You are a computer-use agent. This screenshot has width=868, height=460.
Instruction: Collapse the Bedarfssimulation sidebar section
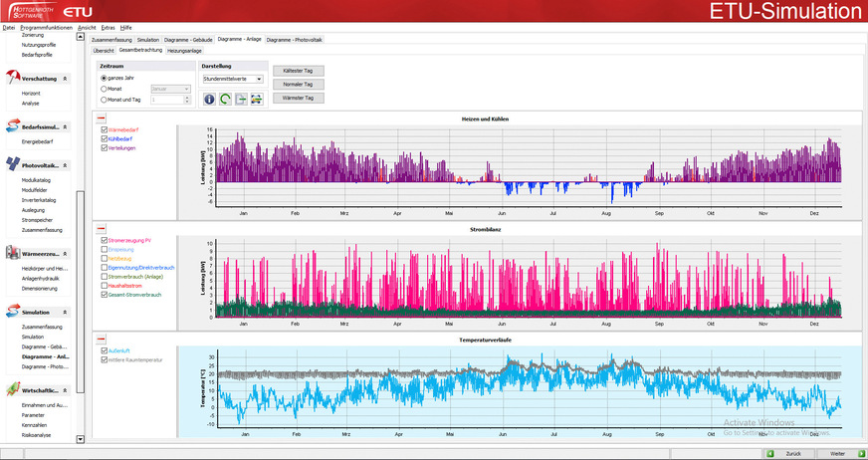tap(65, 127)
